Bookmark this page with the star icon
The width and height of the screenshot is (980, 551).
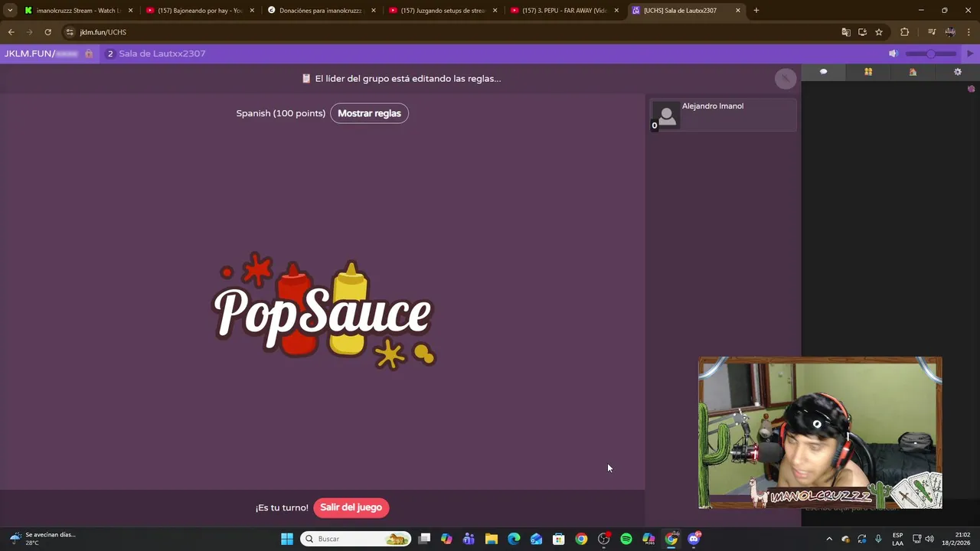tap(879, 32)
